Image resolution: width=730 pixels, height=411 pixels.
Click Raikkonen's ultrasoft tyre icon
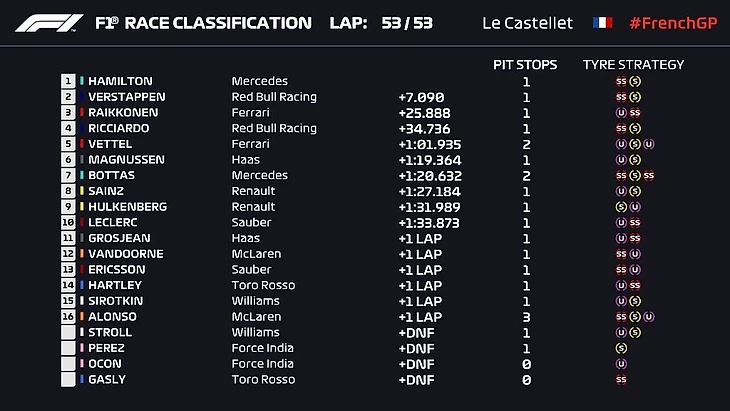621,113
